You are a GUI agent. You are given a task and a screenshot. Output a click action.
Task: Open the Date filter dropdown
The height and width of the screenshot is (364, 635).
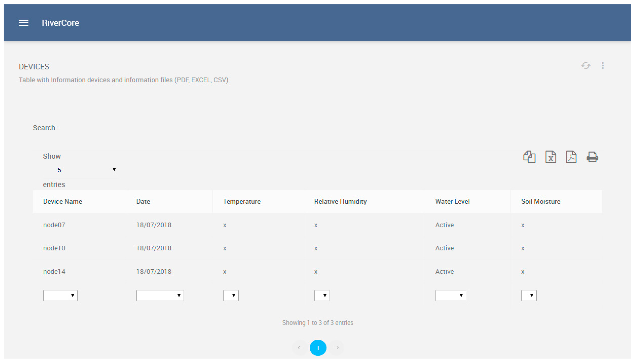[x=160, y=296]
